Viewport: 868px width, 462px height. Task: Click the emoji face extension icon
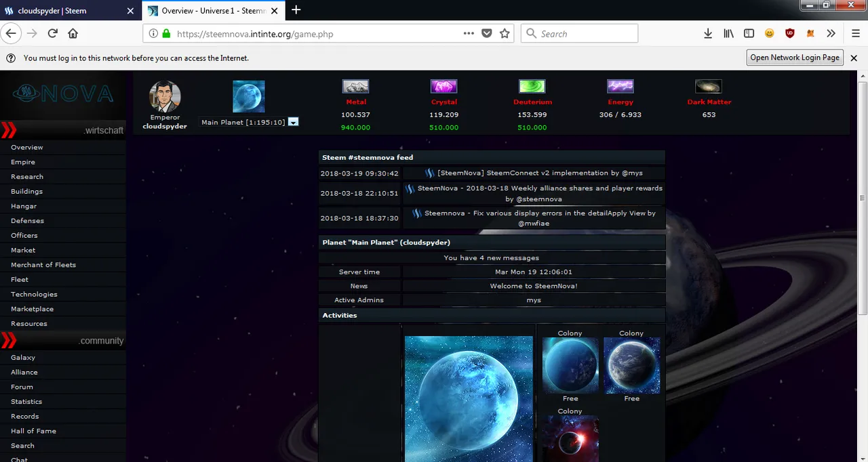pyautogui.click(x=770, y=33)
